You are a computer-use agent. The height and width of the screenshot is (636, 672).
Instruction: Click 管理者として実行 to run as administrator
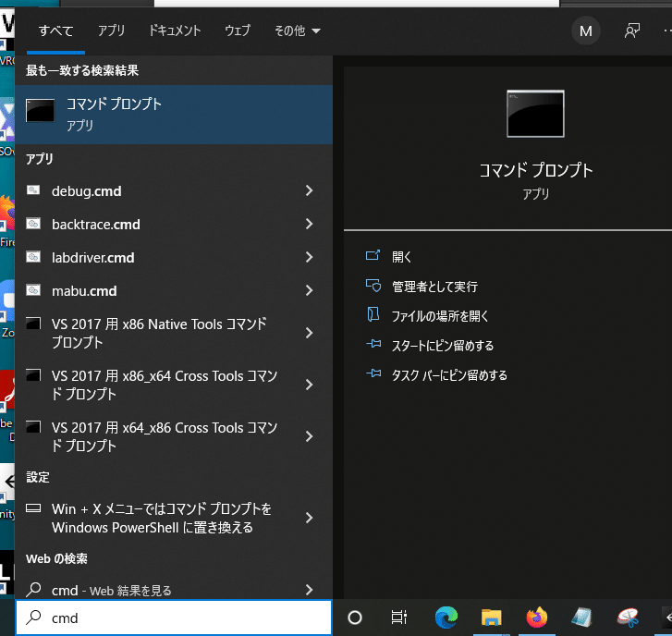(x=434, y=287)
